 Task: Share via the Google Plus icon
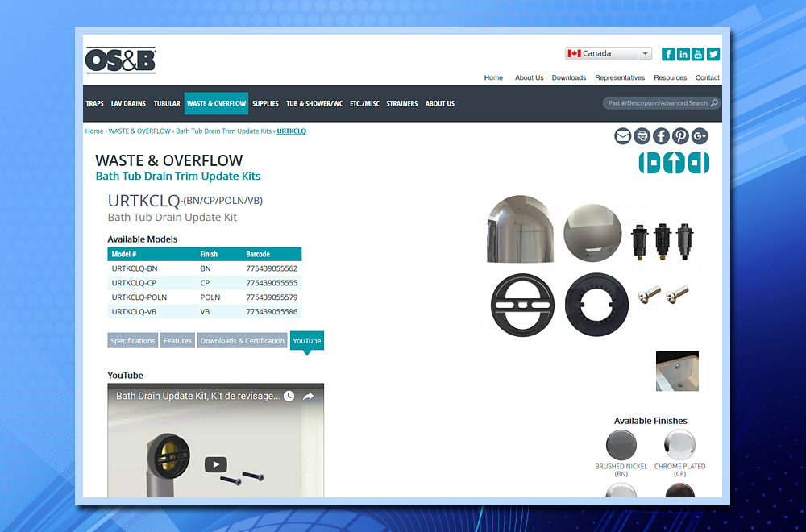(700, 136)
